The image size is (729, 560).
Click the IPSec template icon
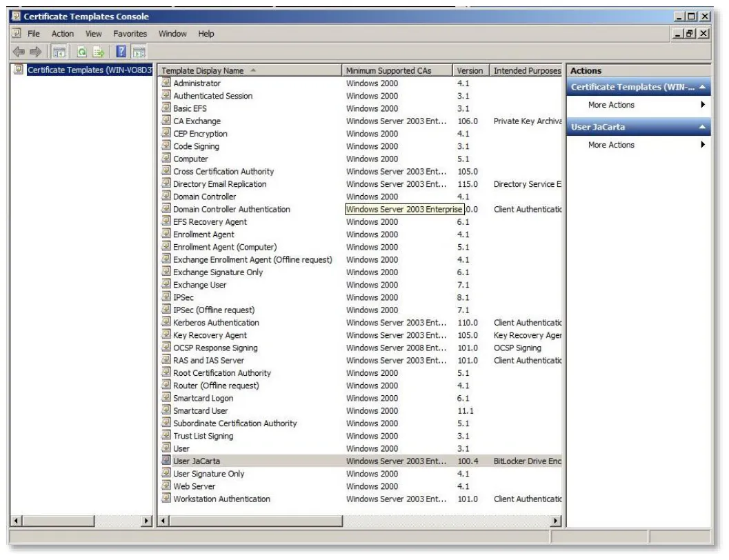[x=166, y=296]
